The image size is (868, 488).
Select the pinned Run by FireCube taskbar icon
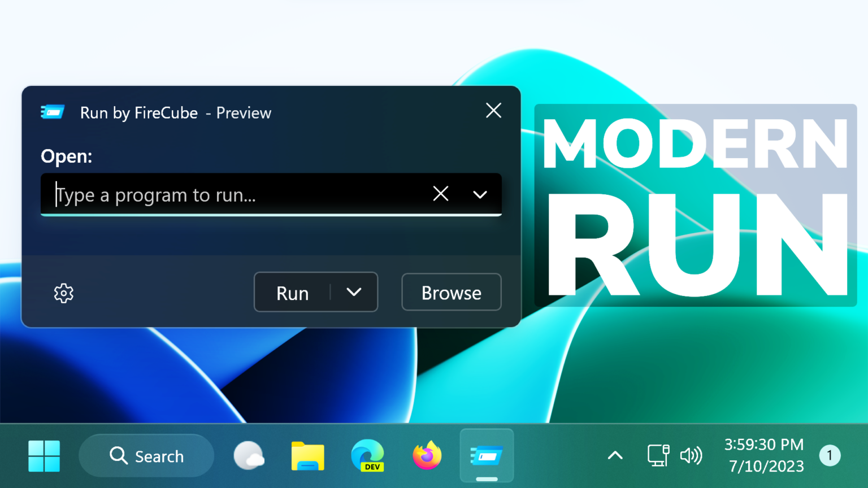pos(486,455)
